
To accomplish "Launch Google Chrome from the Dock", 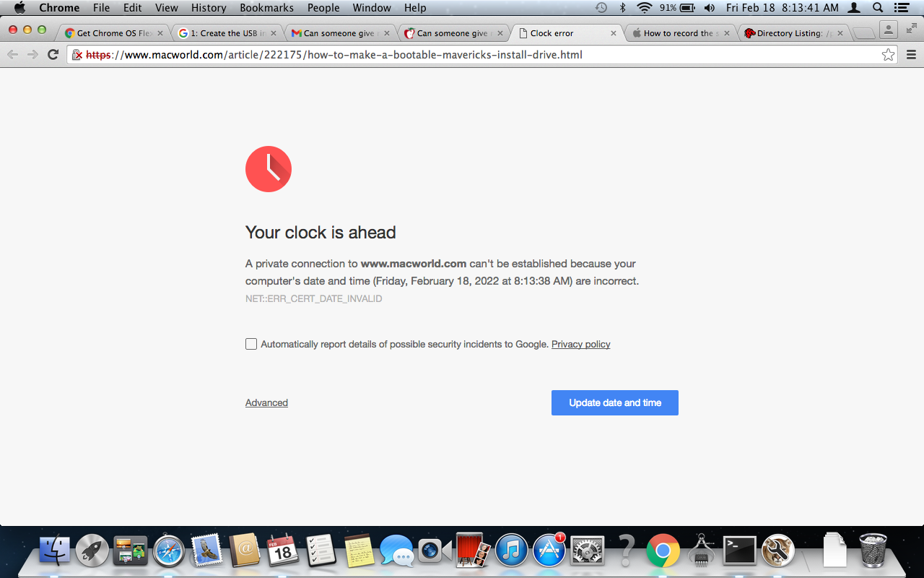I will tap(663, 551).
